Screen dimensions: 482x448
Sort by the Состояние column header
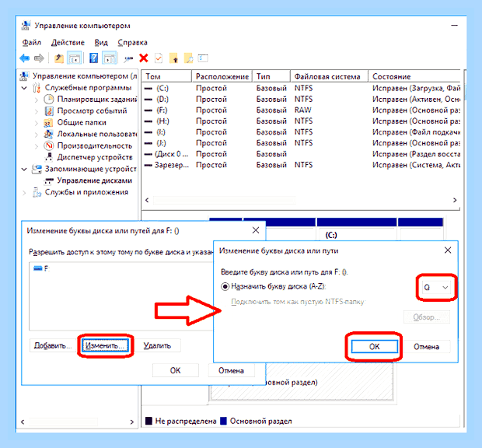click(x=414, y=76)
